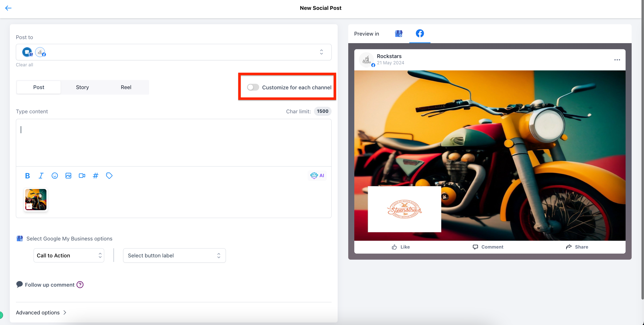Screen dimensions: 644x325
Task: Switch to Facebook preview tab
Action: 419,33
